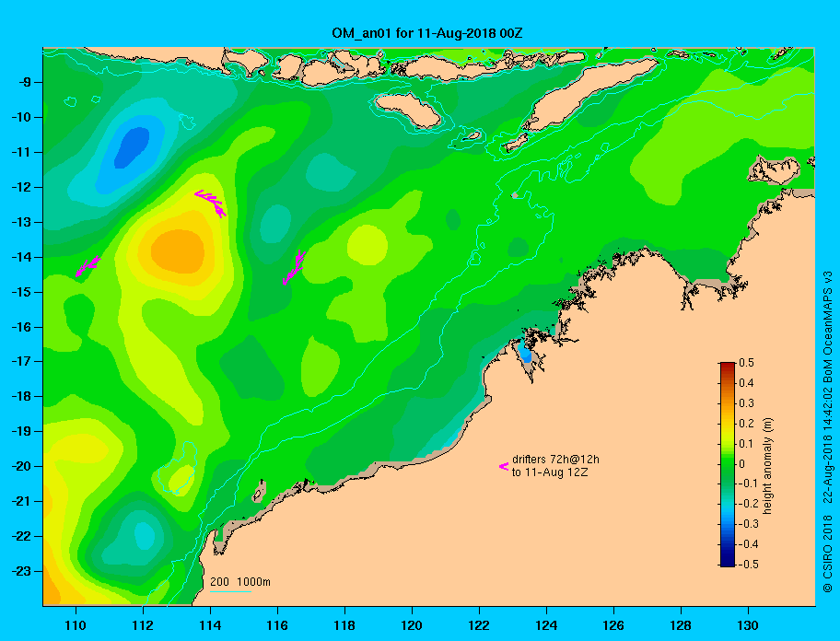This screenshot has height=641, width=840.
Task: Click the '200 1000m' isobath legend label
Action: (x=240, y=581)
